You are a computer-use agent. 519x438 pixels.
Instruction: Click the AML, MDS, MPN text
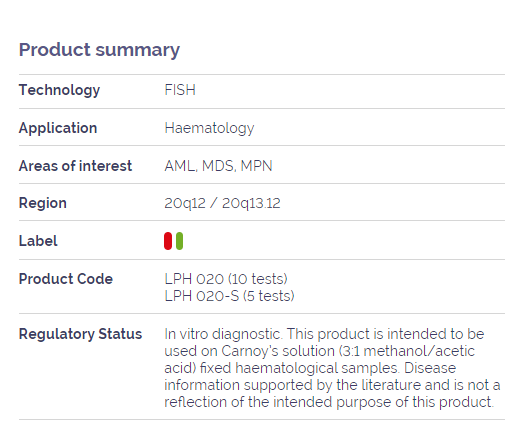(x=218, y=166)
